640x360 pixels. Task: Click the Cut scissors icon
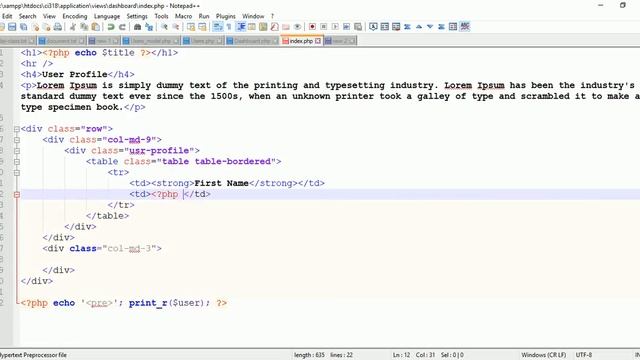click(73, 27)
